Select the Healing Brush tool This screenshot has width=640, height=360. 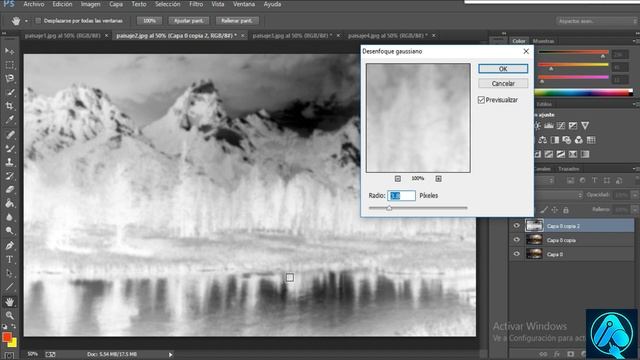coord(9,134)
